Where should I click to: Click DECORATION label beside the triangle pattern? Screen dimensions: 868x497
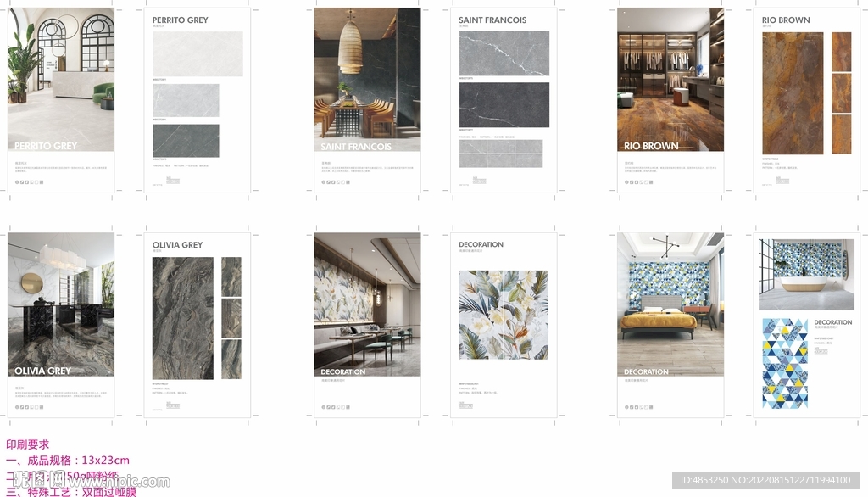(833, 322)
